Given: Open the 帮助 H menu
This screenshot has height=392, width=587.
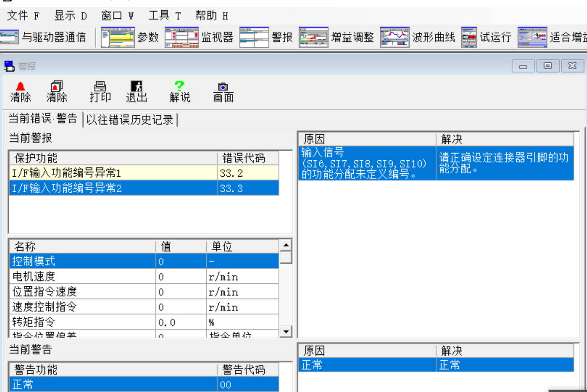Looking at the screenshot, I should click(208, 15).
